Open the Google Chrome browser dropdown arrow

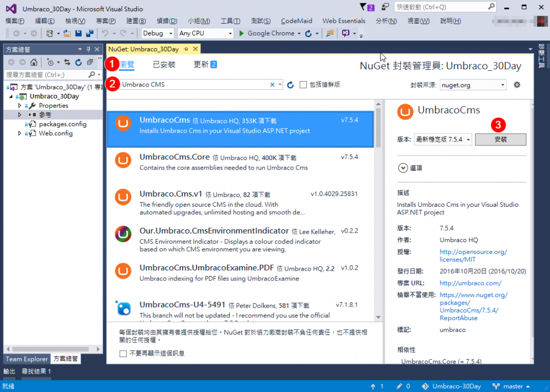click(299, 34)
